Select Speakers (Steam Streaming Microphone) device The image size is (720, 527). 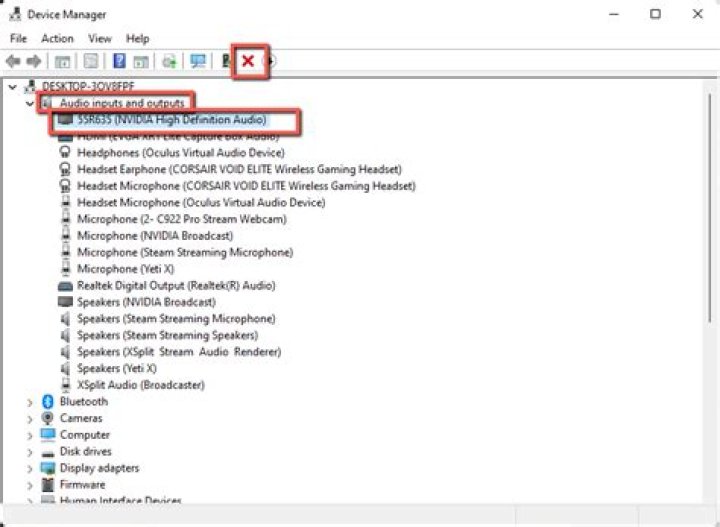click(x=176, y=319)
